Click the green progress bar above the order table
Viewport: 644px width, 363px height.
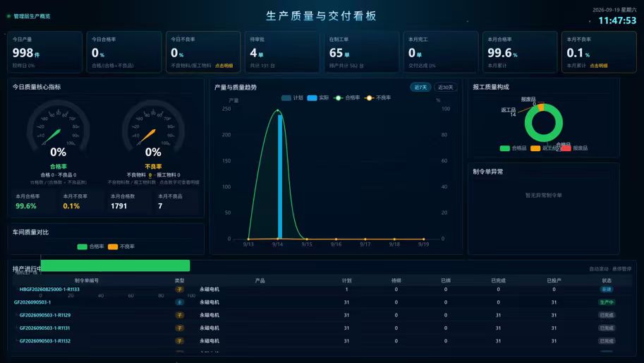(x=116, y=266)
